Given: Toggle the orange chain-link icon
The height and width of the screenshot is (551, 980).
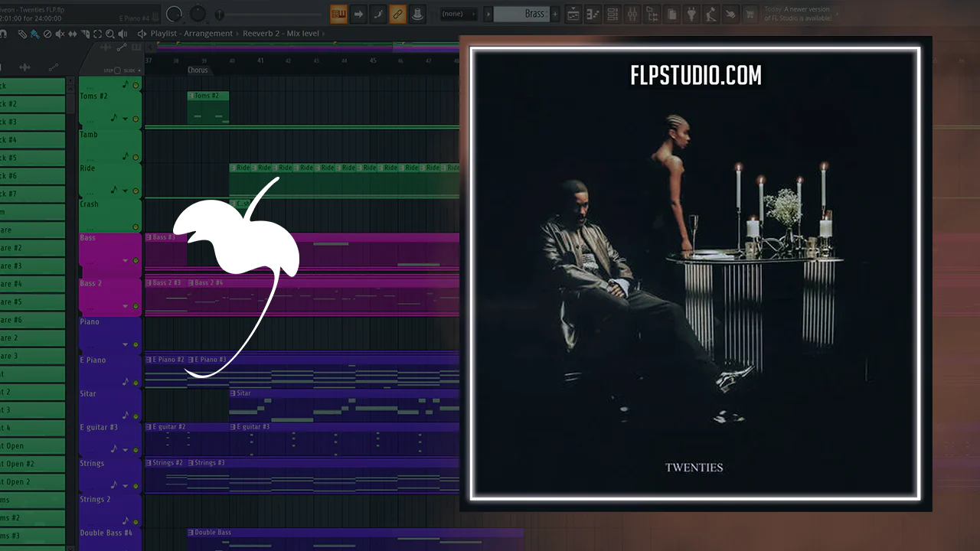Looking at the screenshot, I should coord(397,14).
